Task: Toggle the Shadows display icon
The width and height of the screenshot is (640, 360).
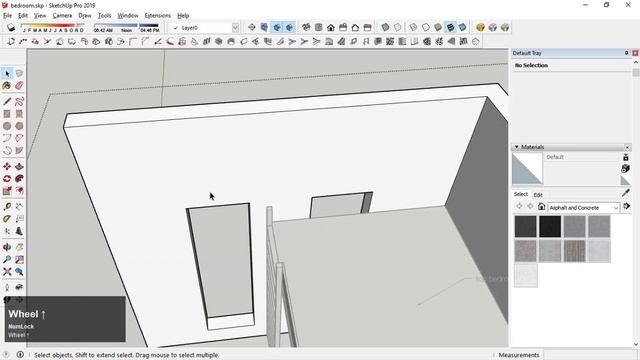Action: pyautogui.click(x=11, y=27)
